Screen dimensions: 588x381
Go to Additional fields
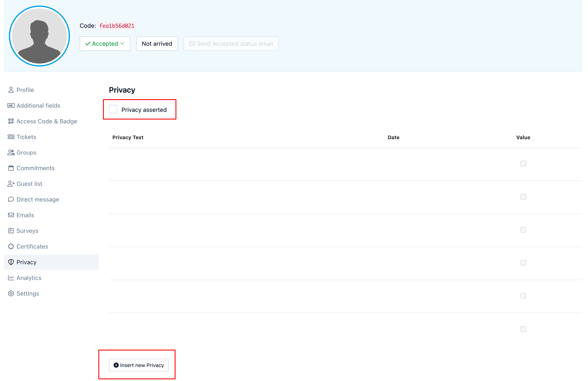point(51,106)
